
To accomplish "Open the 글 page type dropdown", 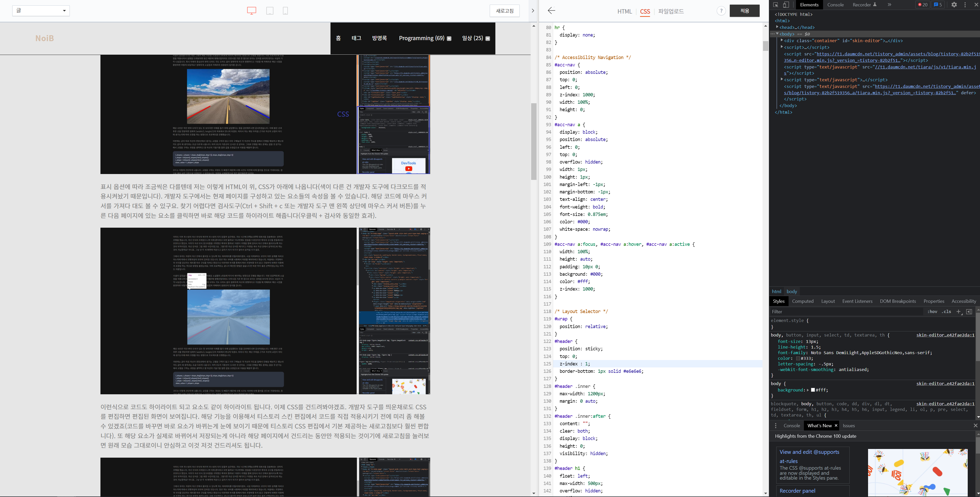I will point(41,11).
